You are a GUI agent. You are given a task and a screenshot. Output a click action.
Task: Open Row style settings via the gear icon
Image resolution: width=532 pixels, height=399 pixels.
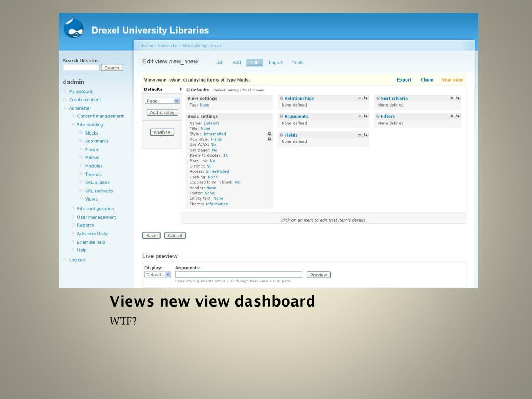270,139
